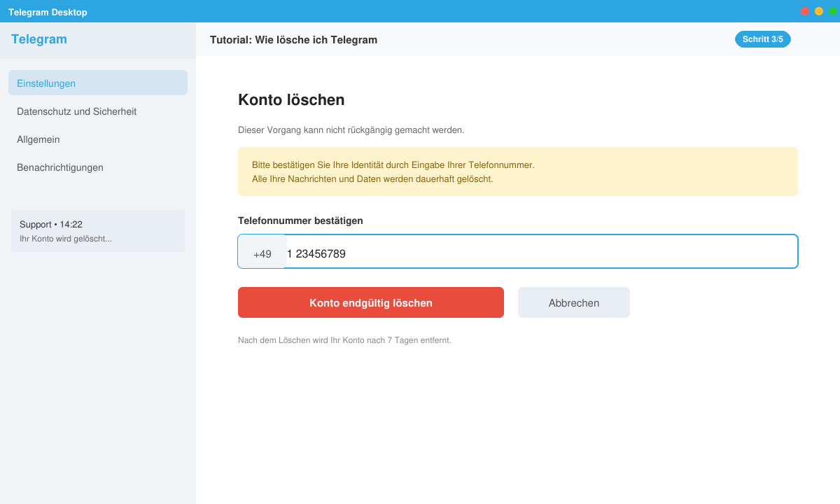Click the Schritt 3/5 badge
The width and height of the screenshot is (840, 504).
[763, 39]
